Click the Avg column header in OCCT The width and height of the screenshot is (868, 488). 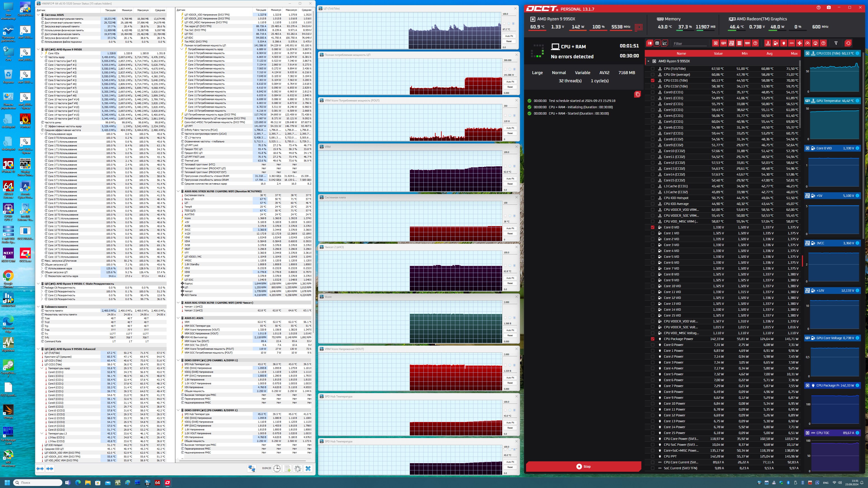pos(769,54)
